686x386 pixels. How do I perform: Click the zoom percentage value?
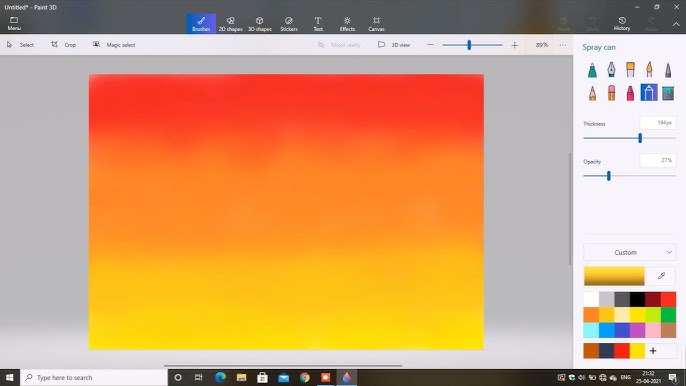click(542, 45)
